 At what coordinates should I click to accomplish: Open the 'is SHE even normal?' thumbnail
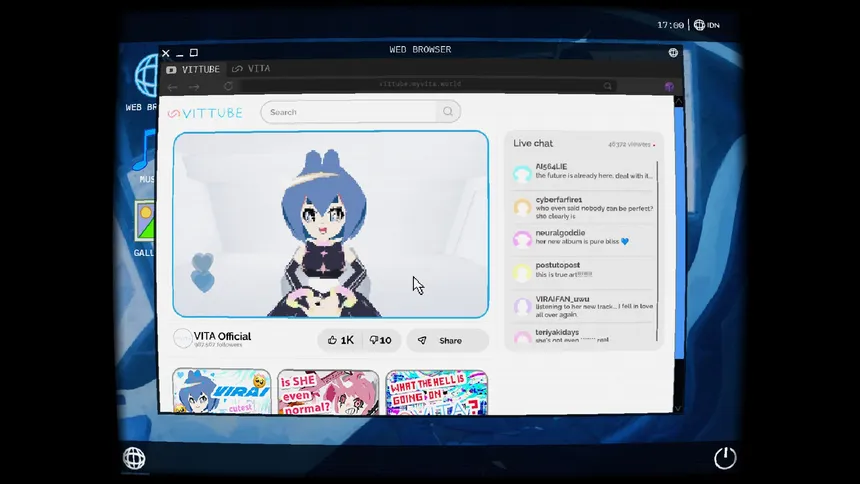tap(328, 392)
